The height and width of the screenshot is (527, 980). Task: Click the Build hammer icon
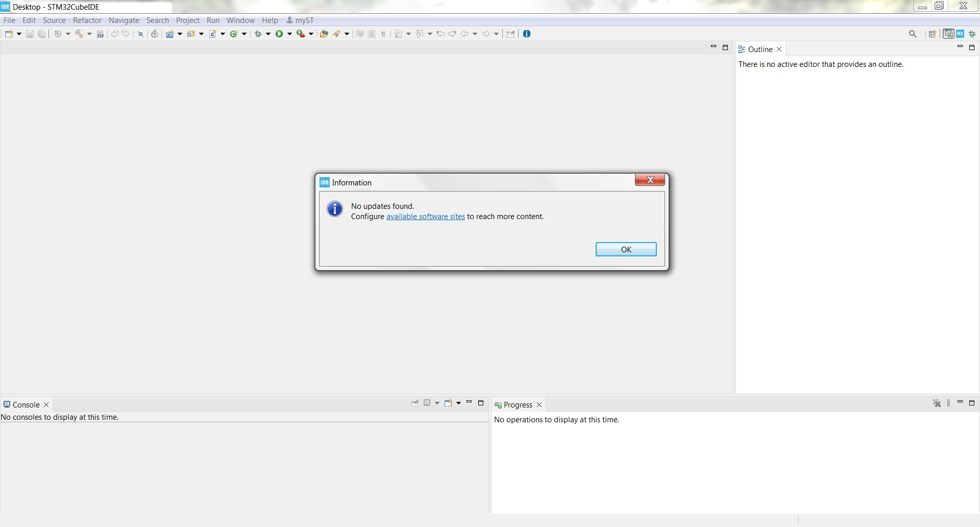tap(79, 34)
